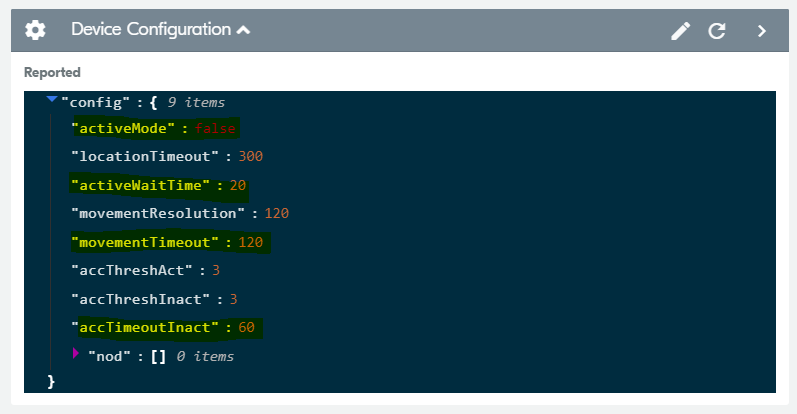This screenshot has width=797, height=414.
Task: Select the Device Configuration title
Action: [151, 29]
